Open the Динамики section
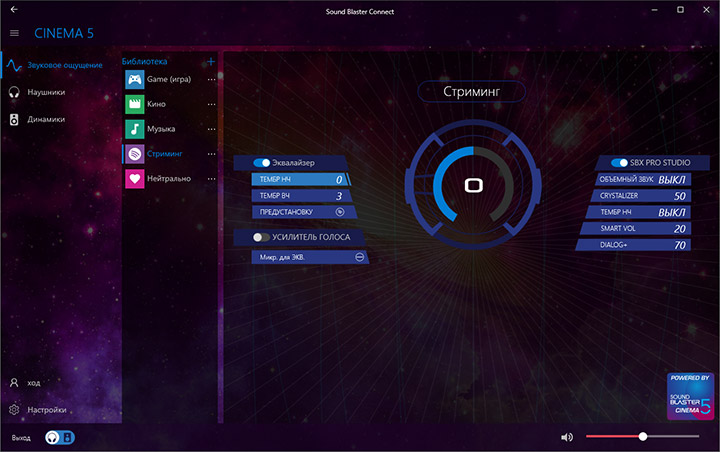The height and width of the screenshot is (452, 720). [x=46, y=119]
